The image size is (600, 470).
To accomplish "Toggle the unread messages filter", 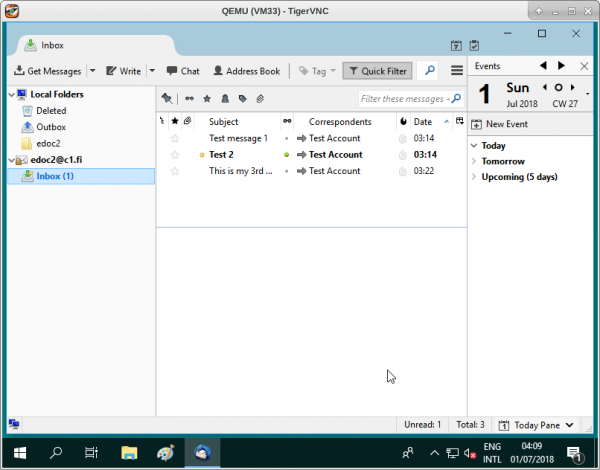I will tap(189, 99).
